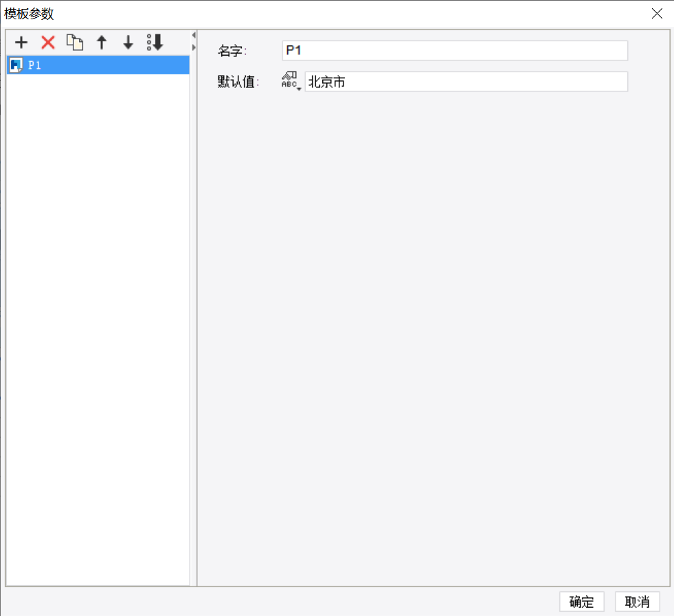Select the P1 parameter in list
This screenshot has height=616, width=674.
click(98, 65)
